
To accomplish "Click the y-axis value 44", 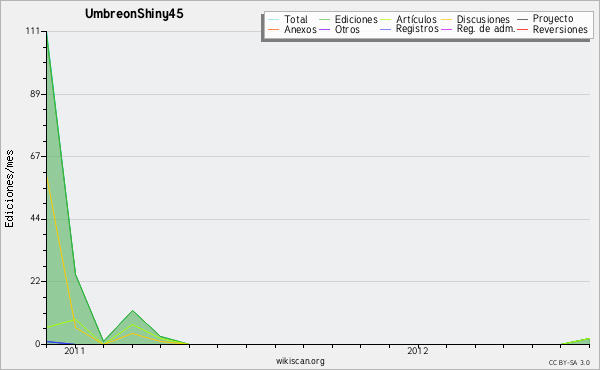I will pyautogui.click(x=35, y=219).
